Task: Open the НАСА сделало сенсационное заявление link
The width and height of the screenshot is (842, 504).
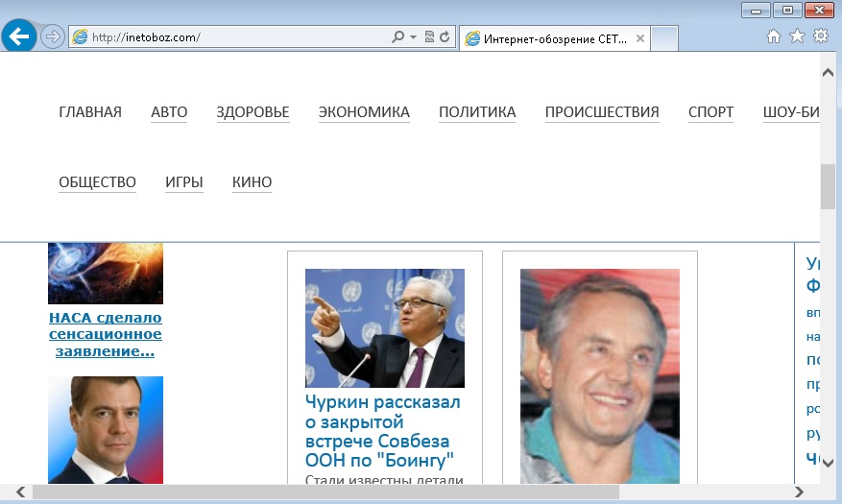Action: pos(106,334)
